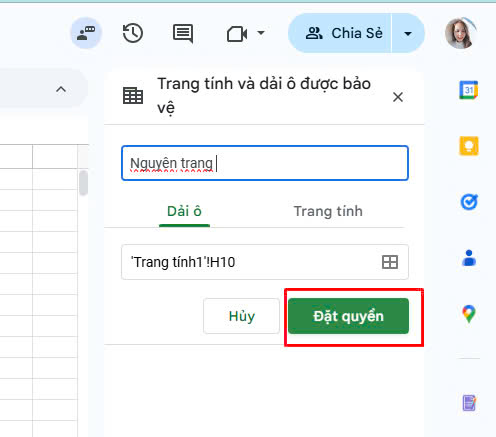Click the table icon beside the panel title
Image resolution: width=496 pixels, height=437 pixels.
pos(133,96)
